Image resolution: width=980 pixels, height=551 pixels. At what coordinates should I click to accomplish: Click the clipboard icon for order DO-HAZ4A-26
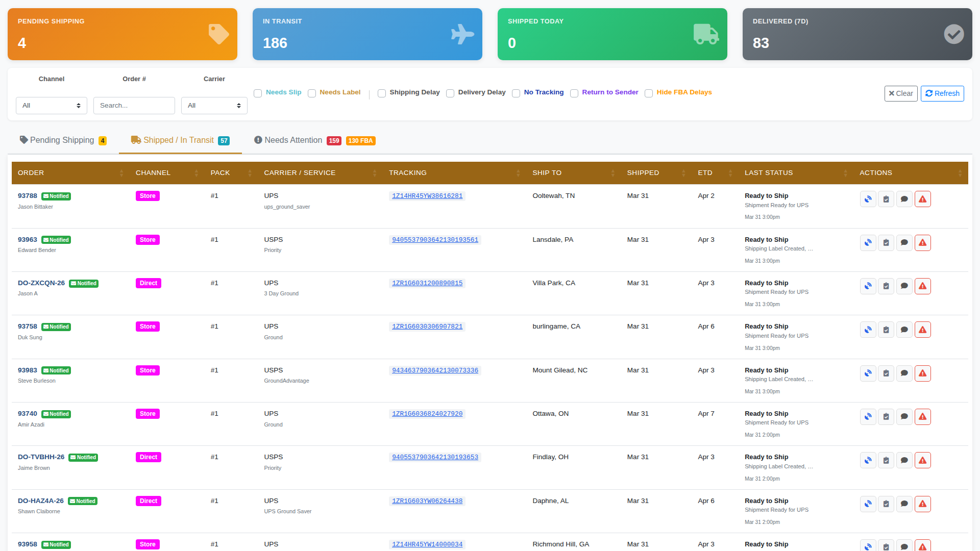[886, 504]
